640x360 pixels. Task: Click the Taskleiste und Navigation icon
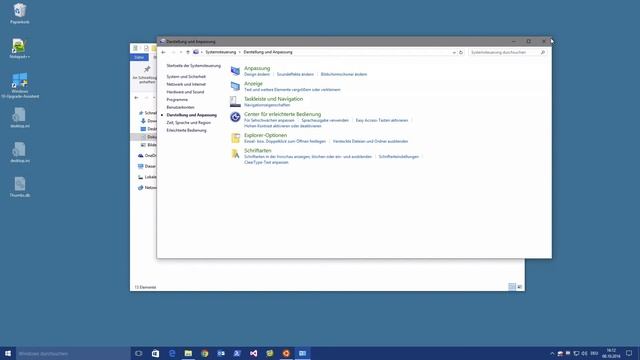235,102
